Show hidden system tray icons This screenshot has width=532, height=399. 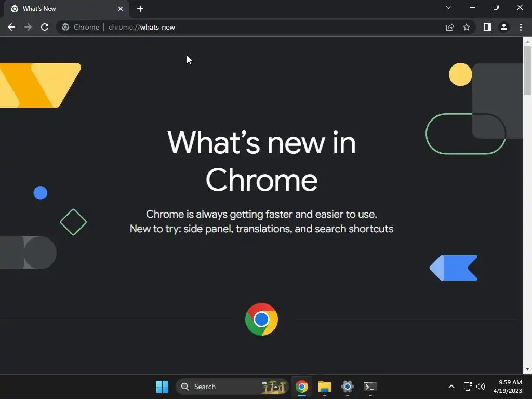[451, 387]
